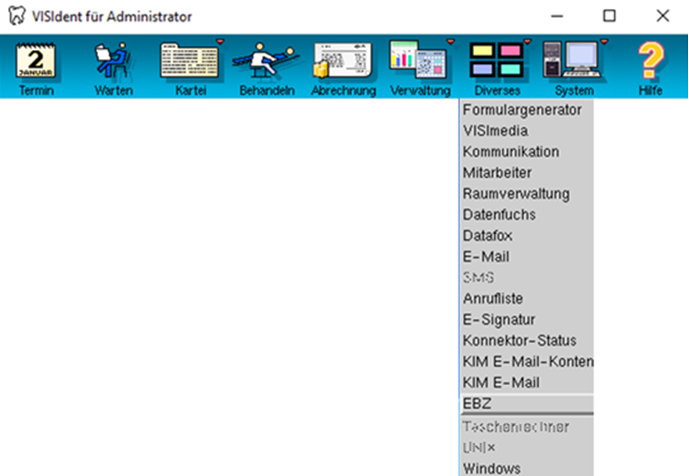689x476 pixels.
Task: Open Hilfe question mark icon
Action: click(650, 60)
